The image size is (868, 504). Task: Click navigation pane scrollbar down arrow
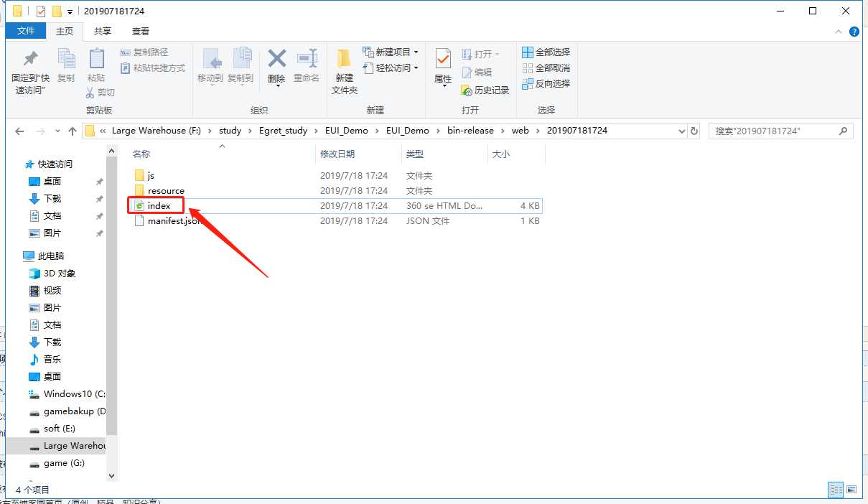coord(111,475)
